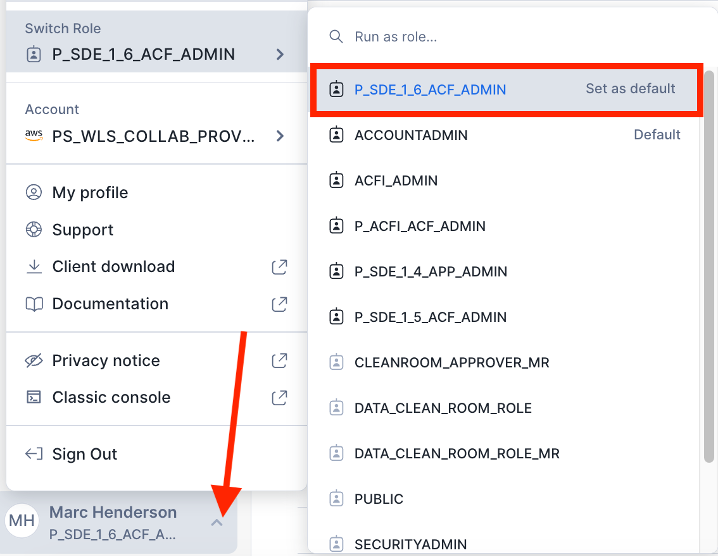The image size is (718, 556).
Task: Click the MH user avatar
Action: [22, 521]
